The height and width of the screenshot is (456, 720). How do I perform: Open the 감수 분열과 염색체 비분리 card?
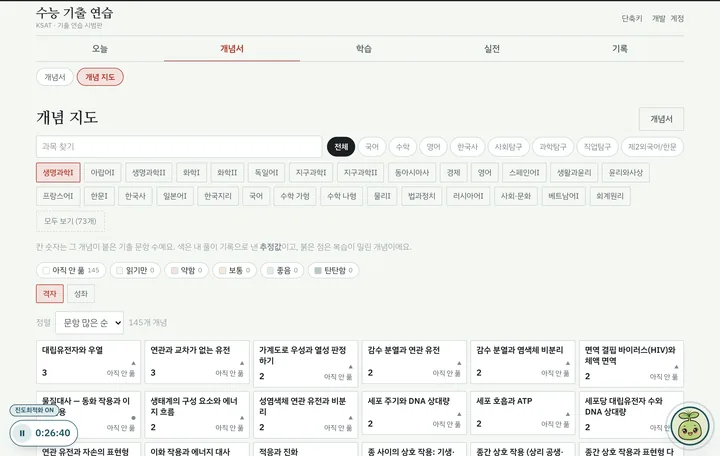(x=523, y=362)
